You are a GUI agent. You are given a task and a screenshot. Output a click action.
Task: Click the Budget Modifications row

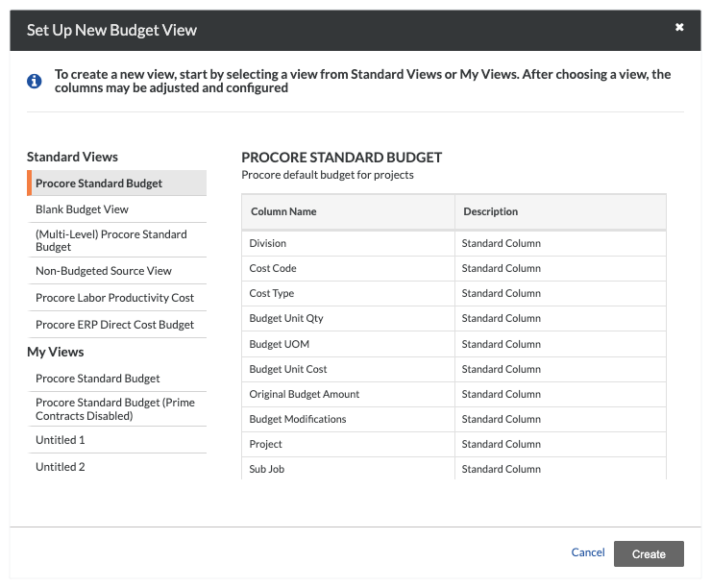click(x=454, y=419)
